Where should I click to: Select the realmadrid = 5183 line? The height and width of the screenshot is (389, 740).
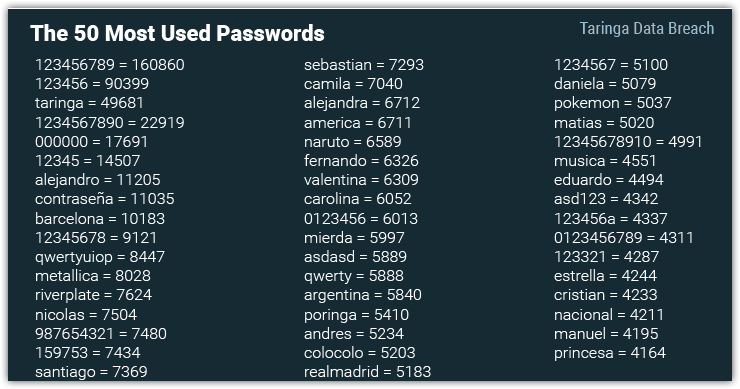[368, 372]
